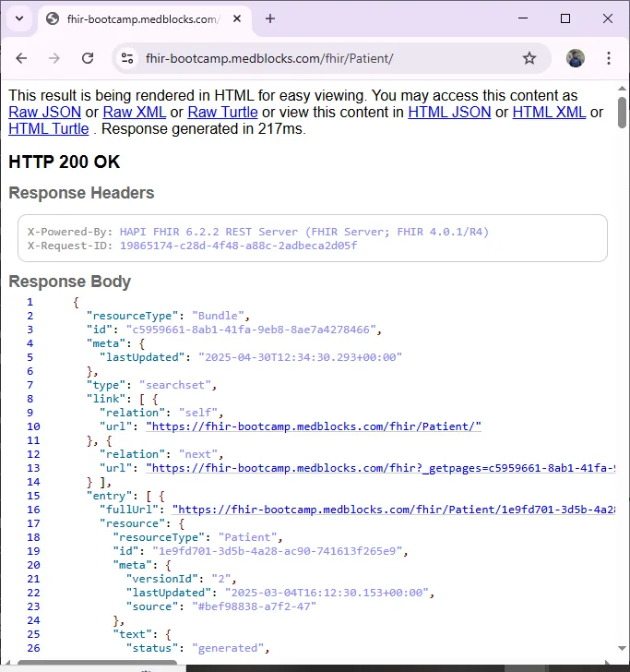Open the Raw XML link

coord(134,113)
